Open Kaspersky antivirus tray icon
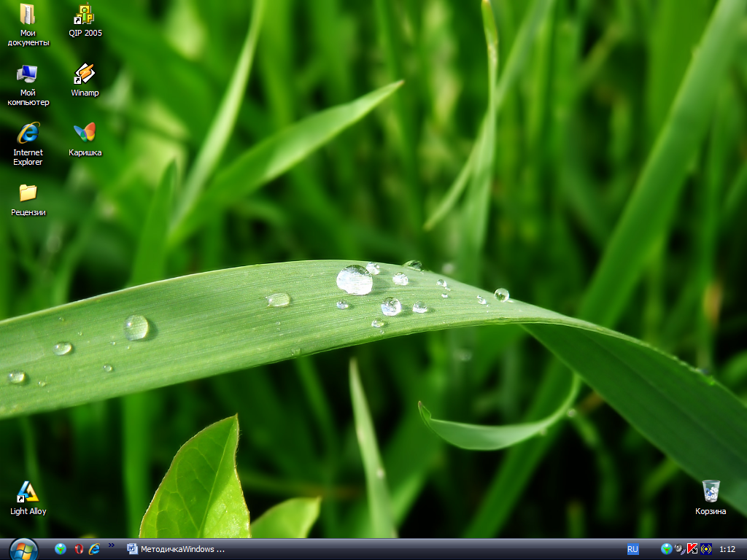The width and height of the screenshot is (747, 560). coord(692,549)
